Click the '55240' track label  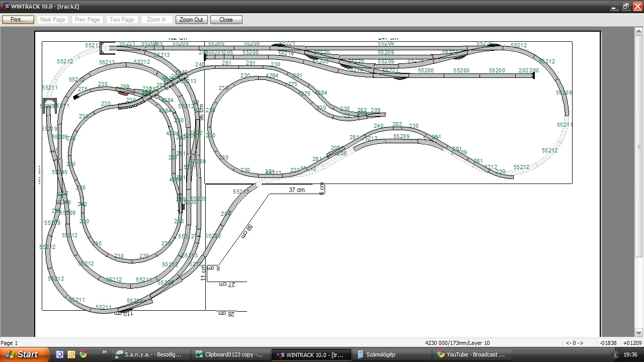pyautogui.click(x=59, y=172)
